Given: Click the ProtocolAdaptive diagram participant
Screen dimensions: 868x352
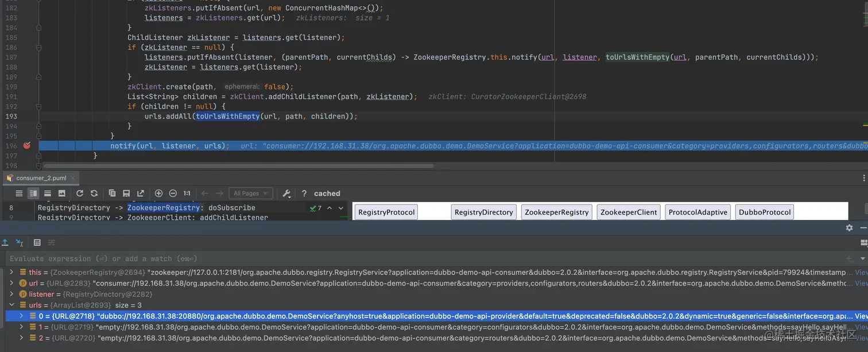Looking at the screenshot, I should pos(697,212).
